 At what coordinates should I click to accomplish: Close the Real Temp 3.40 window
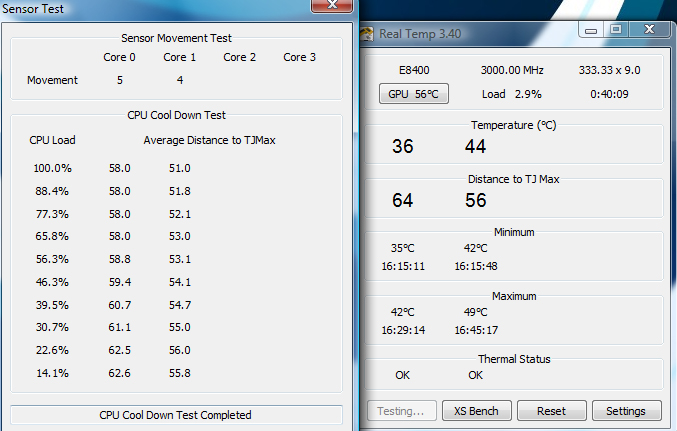[649, 29]
